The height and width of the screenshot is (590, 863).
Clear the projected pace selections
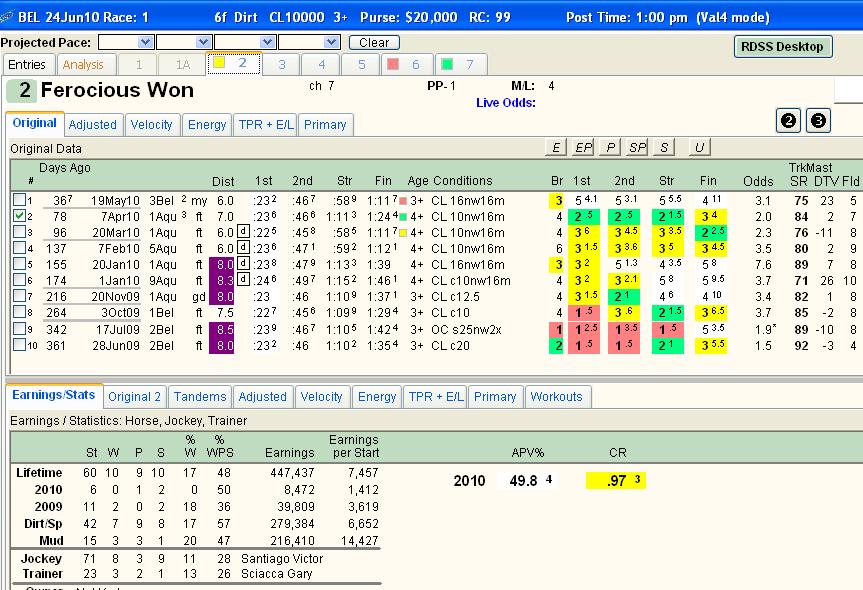point(374,42)
